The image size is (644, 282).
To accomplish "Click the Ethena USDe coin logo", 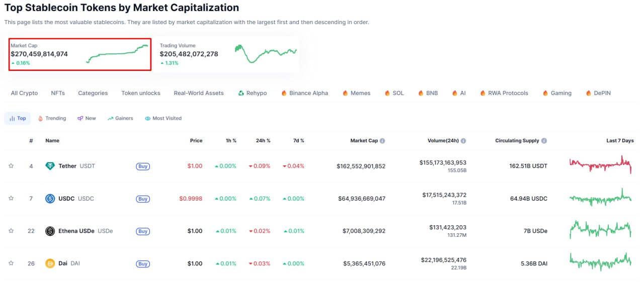I will point(50,231).
